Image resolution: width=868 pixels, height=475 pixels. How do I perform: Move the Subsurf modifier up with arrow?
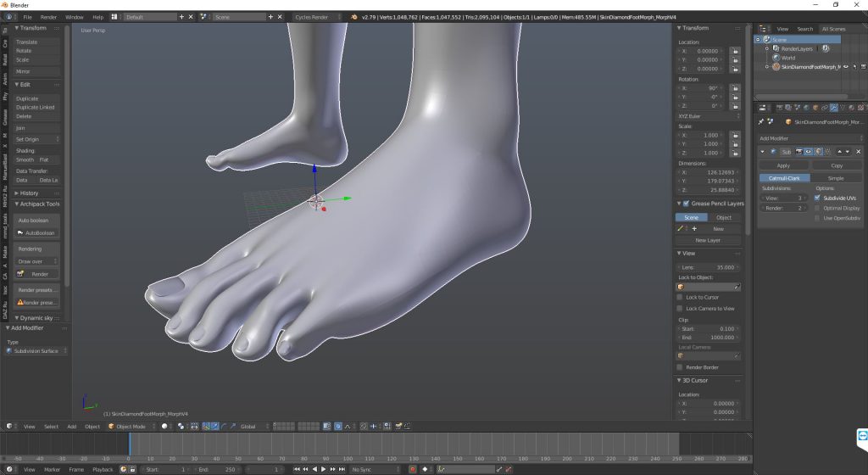(839, 152)
